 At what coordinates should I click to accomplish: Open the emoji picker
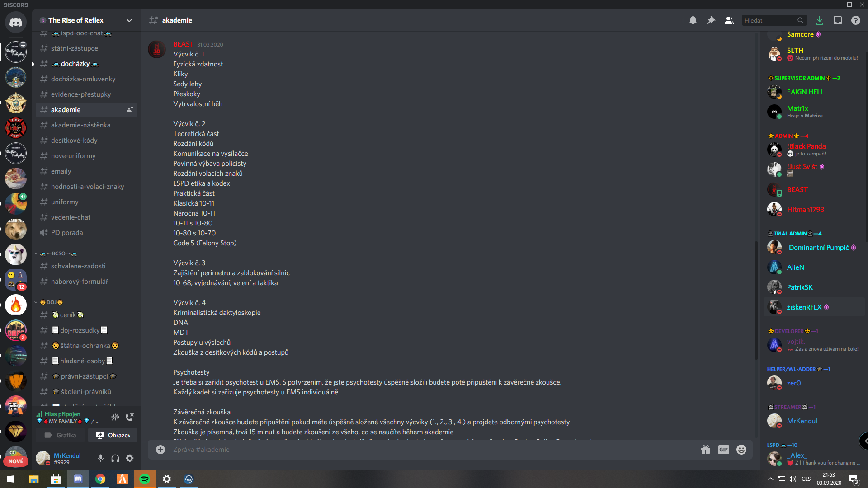pos(741,450)
